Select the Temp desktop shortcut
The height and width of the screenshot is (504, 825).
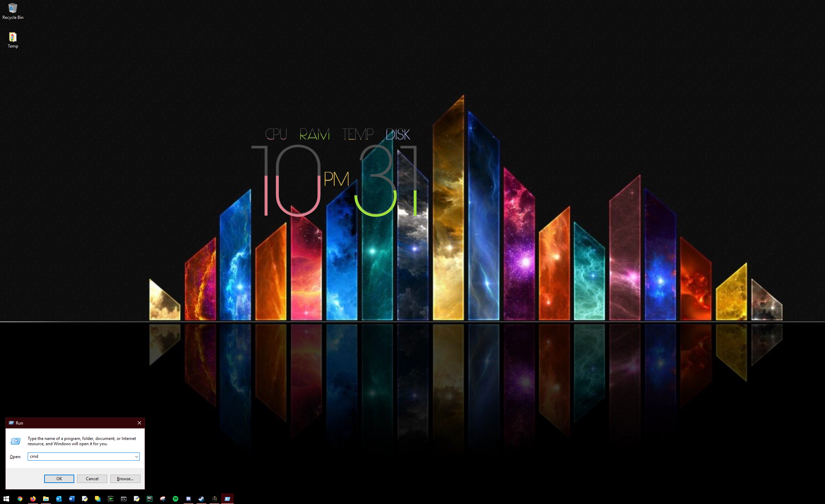click(13, 40)
